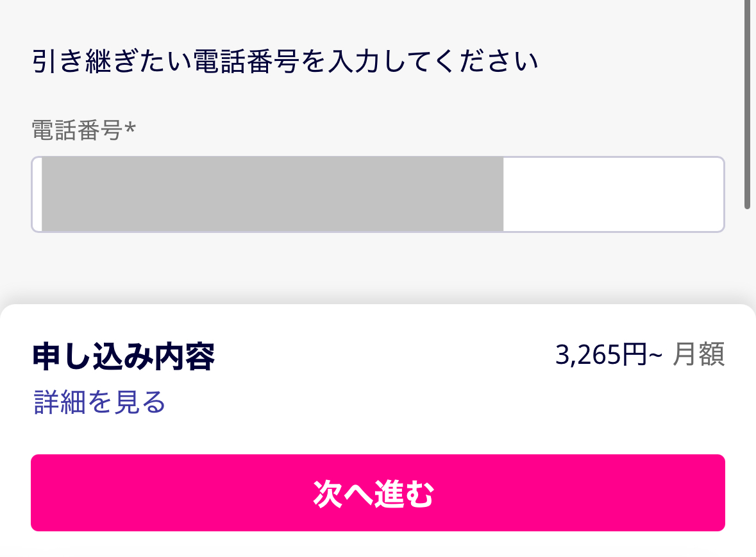The image size is (756, 557).
Task: Click the 引き継ぎたい電話番号を入力してください instruction text
Action: (x=285, y=62)
